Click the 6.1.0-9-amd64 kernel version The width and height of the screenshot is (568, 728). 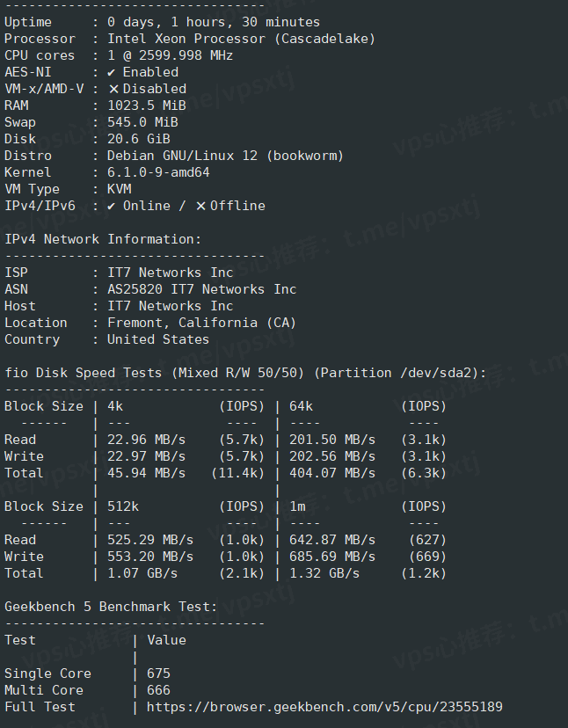[x=158, y=172]
